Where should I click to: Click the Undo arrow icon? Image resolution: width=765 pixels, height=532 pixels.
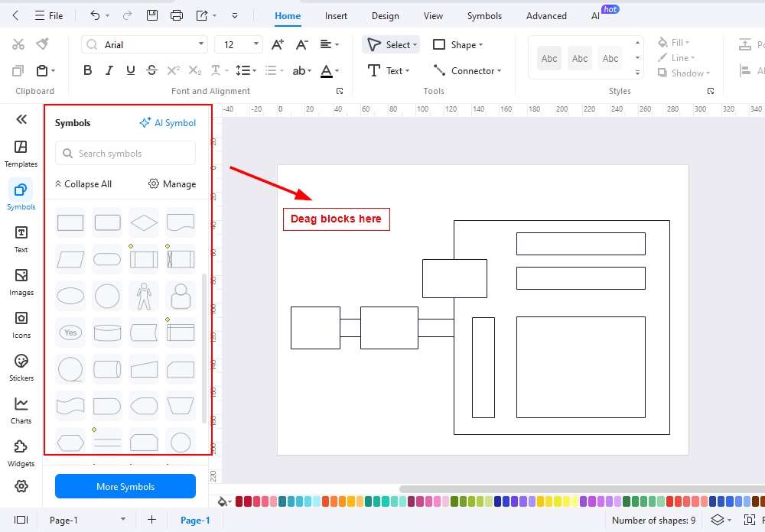click(95, 15)
